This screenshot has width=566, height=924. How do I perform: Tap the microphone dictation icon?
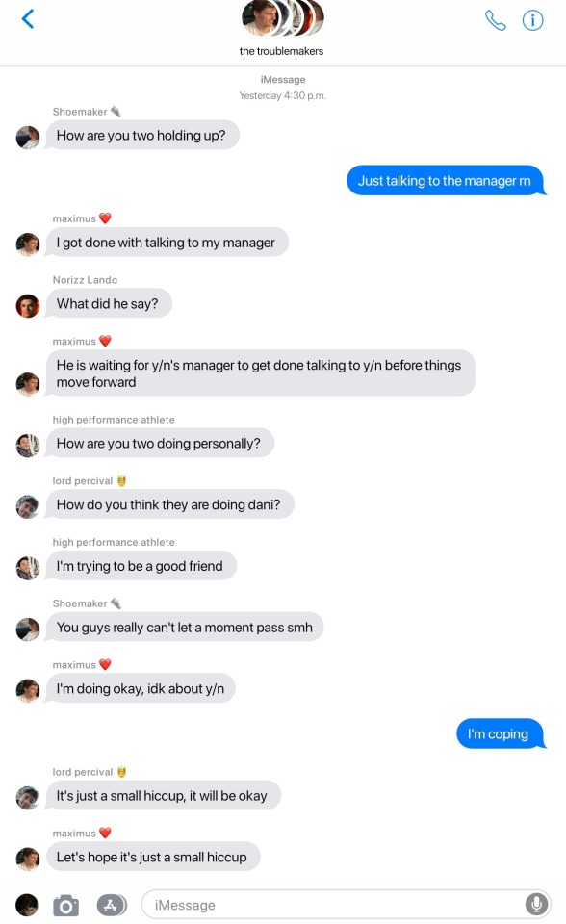(x=536, y=904)
